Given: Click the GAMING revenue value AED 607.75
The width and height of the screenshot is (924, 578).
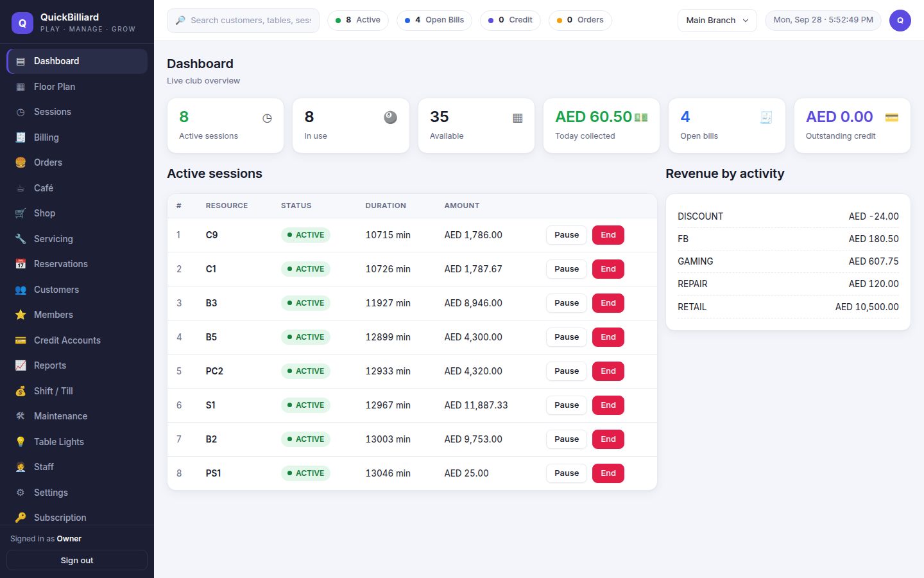Looking at the screenshot, I should (x=873, y=261).
